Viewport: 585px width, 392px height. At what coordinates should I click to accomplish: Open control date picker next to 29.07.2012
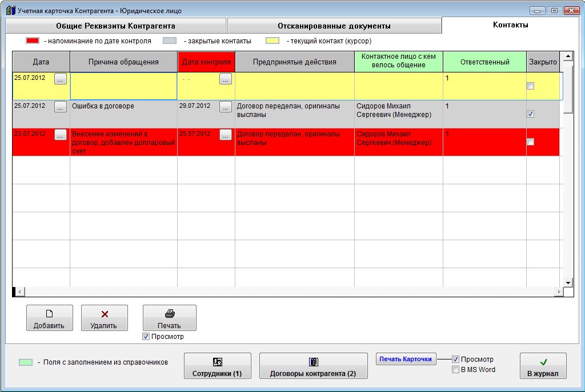(x=225, y=107)
